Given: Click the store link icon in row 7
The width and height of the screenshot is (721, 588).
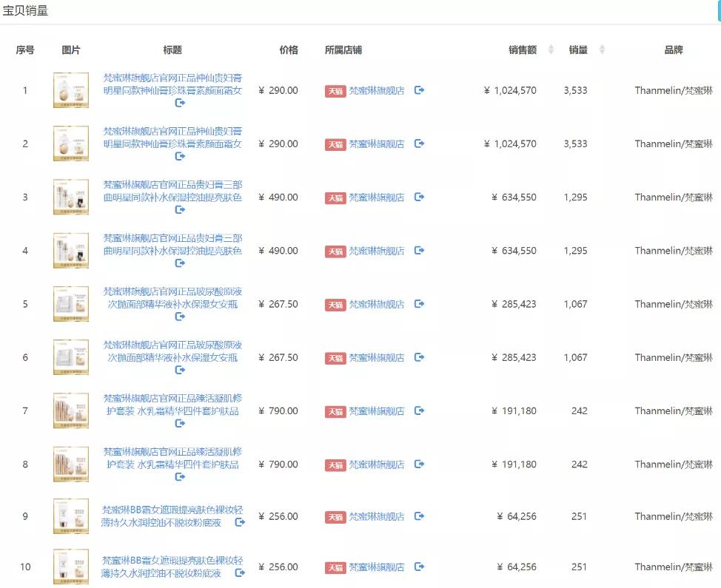Looking at the screenshot, I should 419,410.
